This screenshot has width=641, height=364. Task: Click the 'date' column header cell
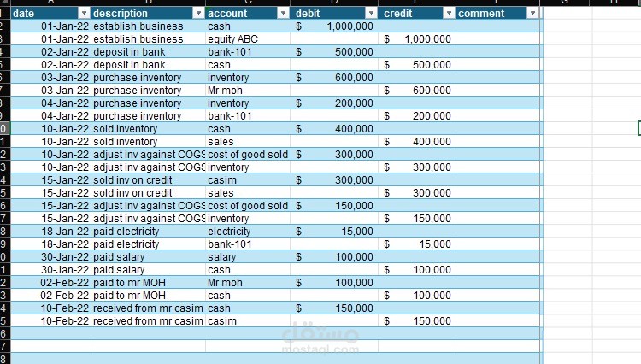tap(50, 13)
